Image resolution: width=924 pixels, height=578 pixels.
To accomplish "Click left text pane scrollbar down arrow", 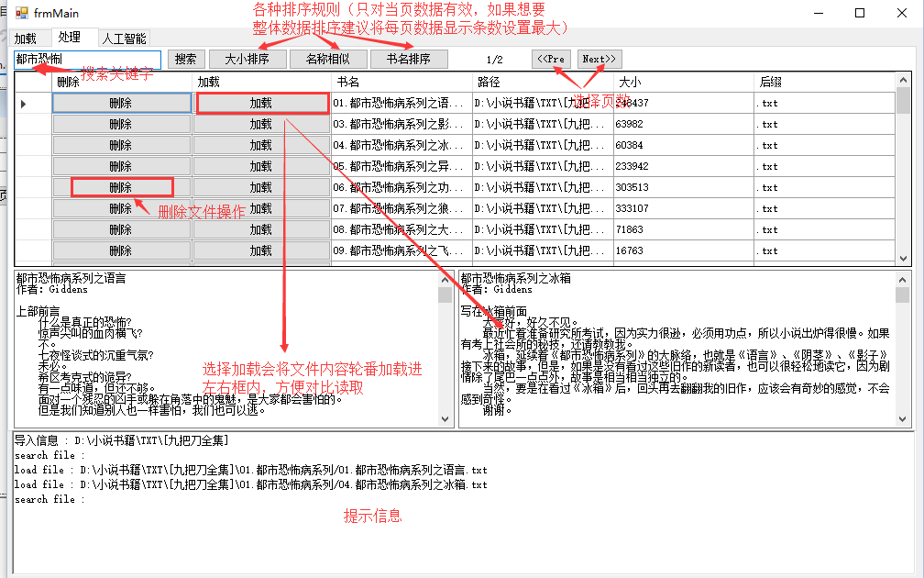I will (445, 419).
